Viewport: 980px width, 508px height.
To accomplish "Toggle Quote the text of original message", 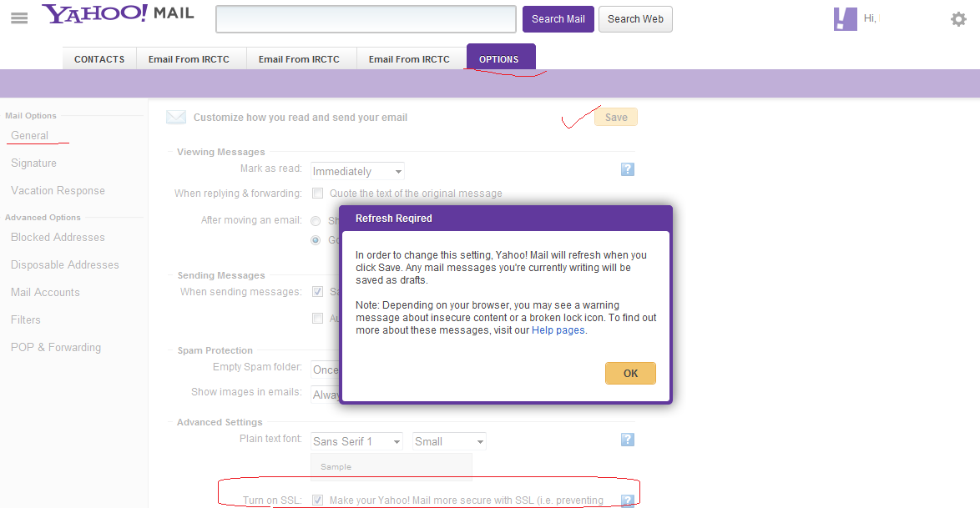I will coord(317,193).
